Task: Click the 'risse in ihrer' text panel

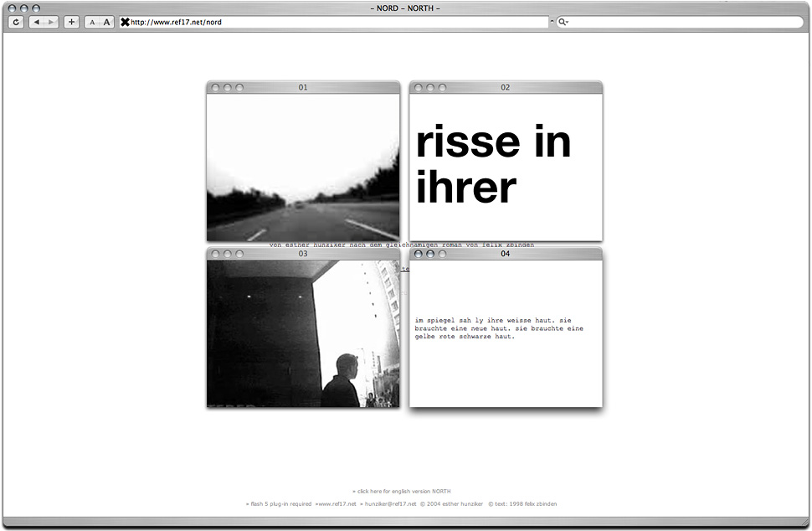Action: pyautogui.click(x=506, y=168)
